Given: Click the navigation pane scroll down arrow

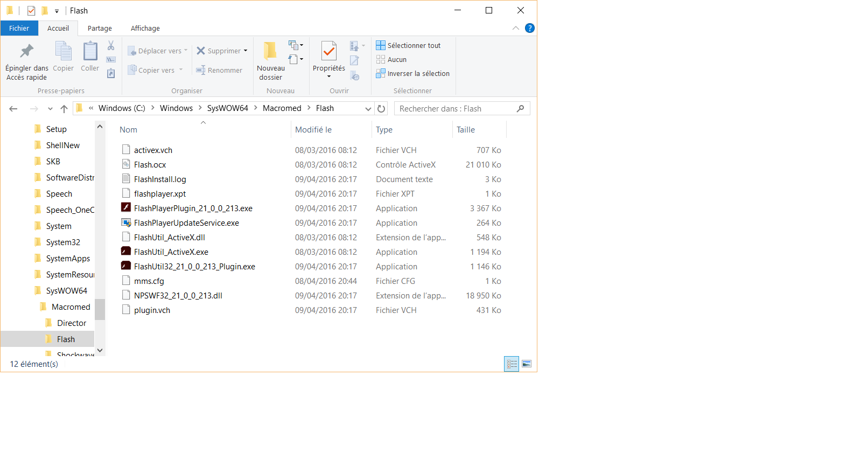Looking at the screenshot, I should 100,350.
